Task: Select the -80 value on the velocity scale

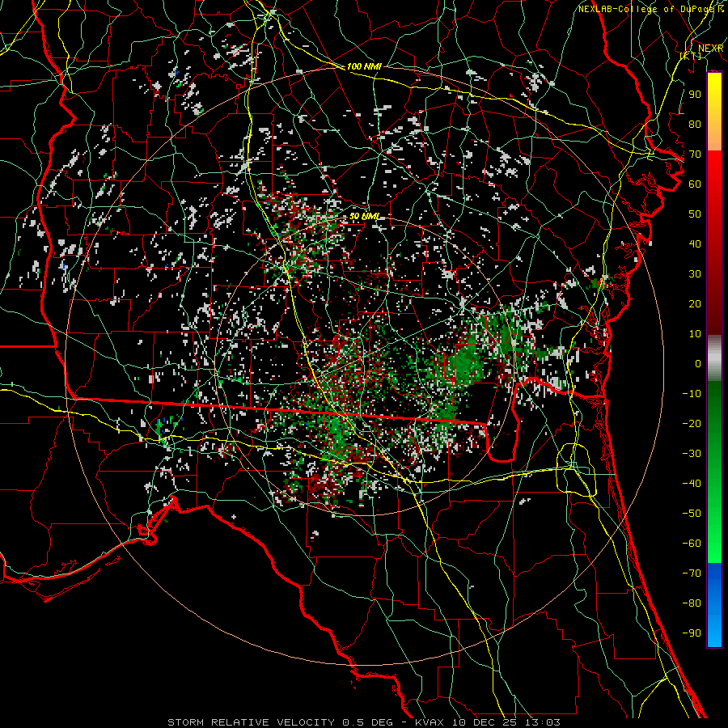Action: (x=692, y=603)
